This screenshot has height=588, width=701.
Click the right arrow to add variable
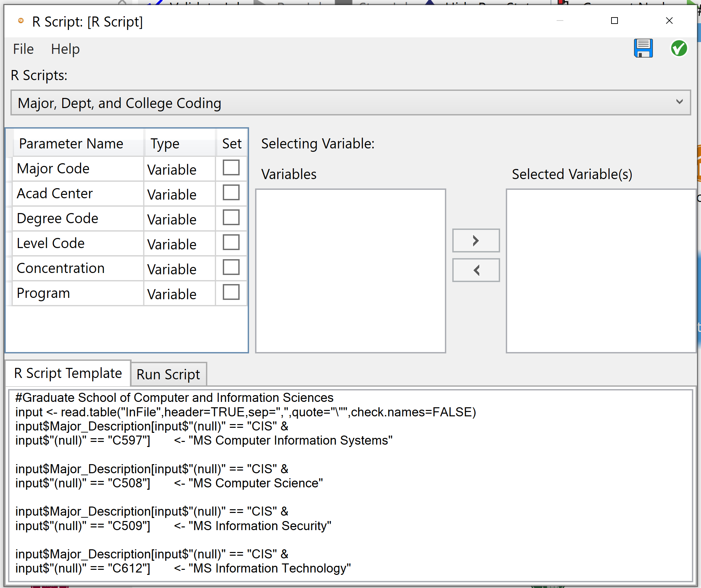[x=476, y=241]
